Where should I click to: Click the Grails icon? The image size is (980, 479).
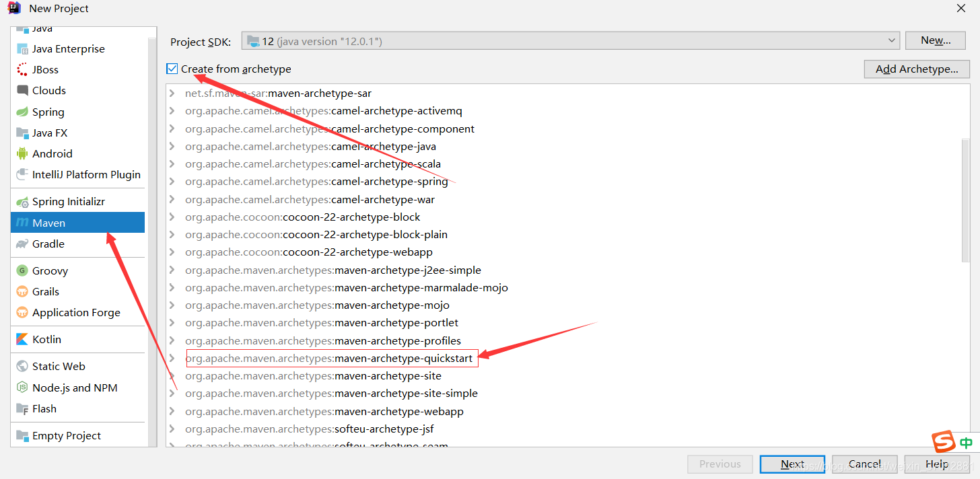point(22,292)
